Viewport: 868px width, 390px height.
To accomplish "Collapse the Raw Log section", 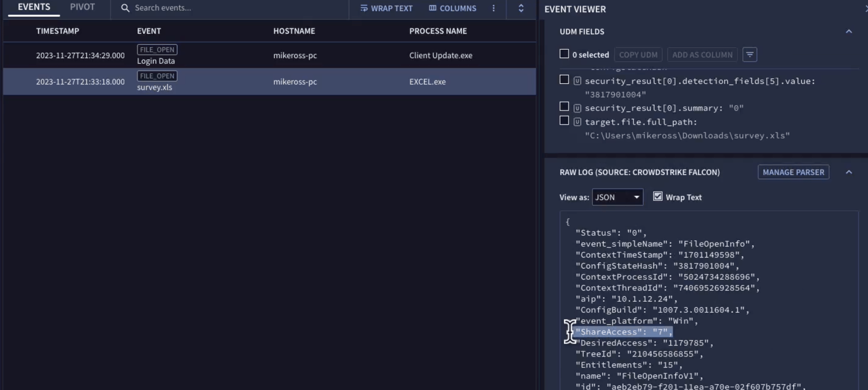I will [x=848, y=172].
